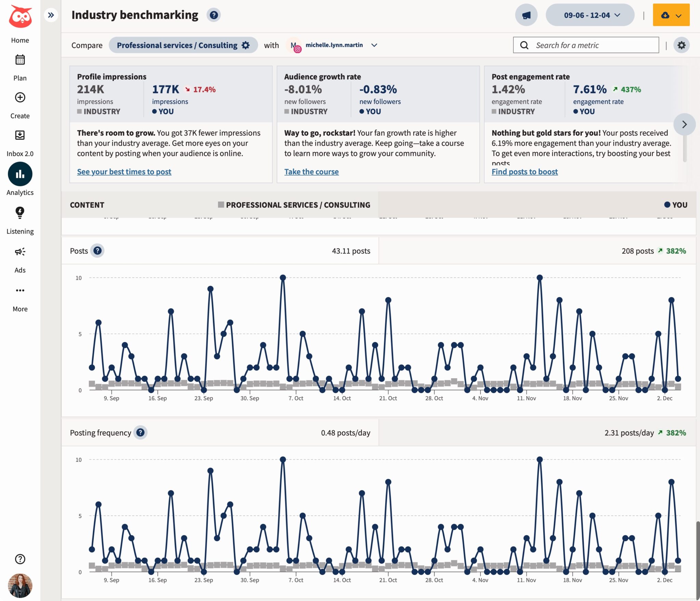Select the Create plus icon
The image size is (700, 601).
(x=20, y=97)
